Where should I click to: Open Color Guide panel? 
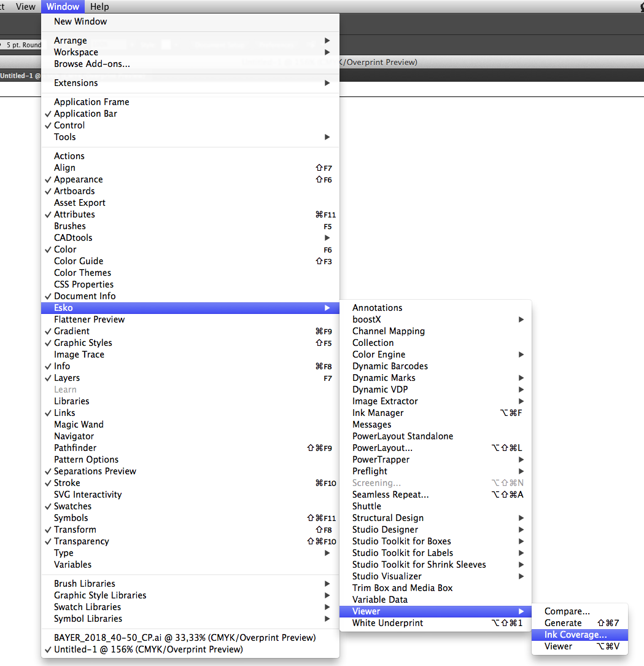[190, 261]
